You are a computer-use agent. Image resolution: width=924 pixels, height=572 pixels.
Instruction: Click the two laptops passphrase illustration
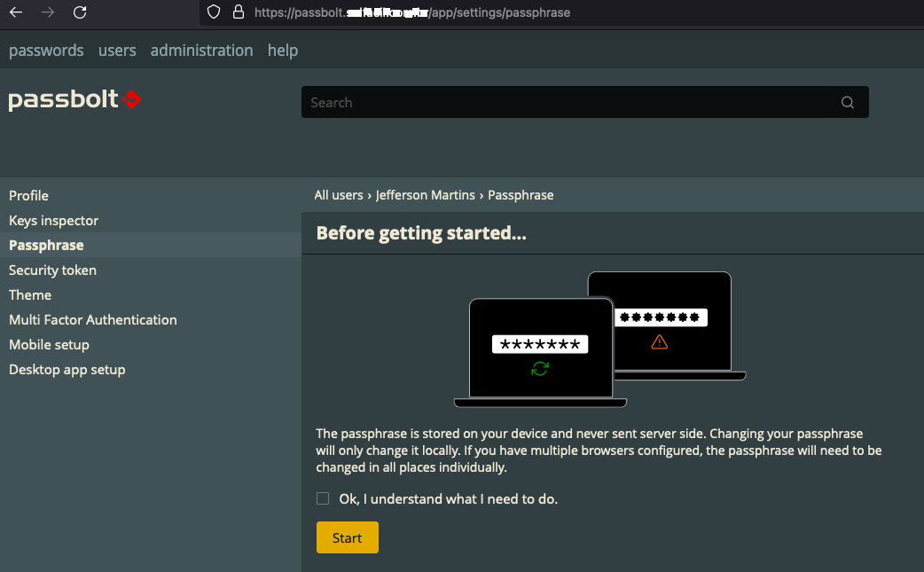[x=600, y=340]
